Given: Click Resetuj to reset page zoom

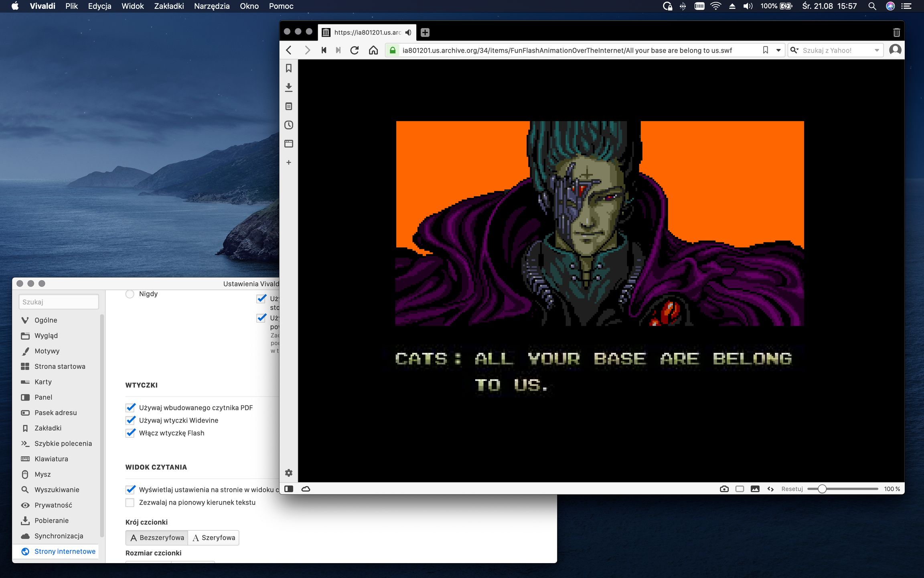Looking at the screenshot, I should coord(792,489).
